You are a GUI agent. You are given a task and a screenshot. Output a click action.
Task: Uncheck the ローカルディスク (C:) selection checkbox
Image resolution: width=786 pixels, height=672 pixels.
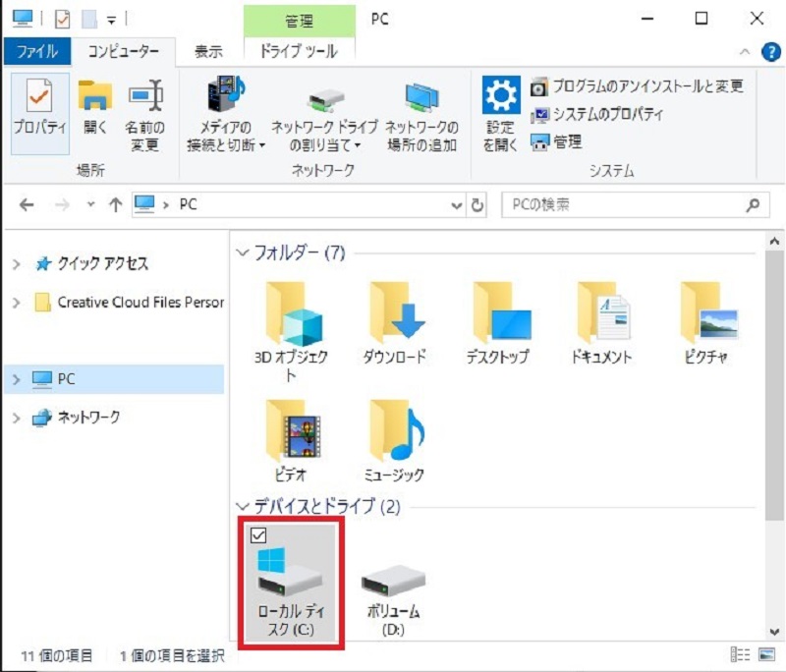click(x=258, y=536)
